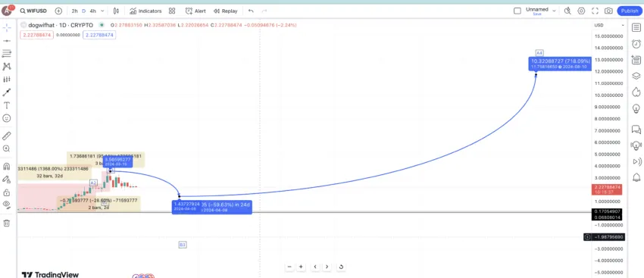The width and height of the screenshot is (644, 278).
Task: Remove drawings with the trash icon
Action: click(7, 223)
